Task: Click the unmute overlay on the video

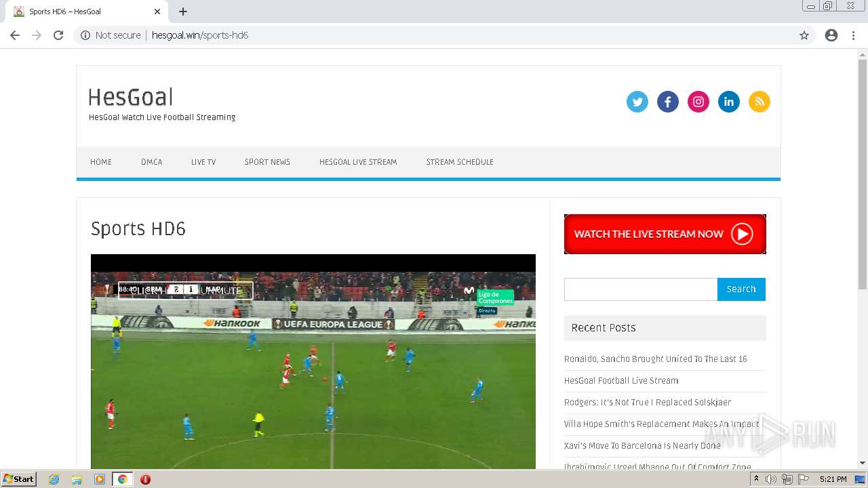Action: tap(186, 291)
